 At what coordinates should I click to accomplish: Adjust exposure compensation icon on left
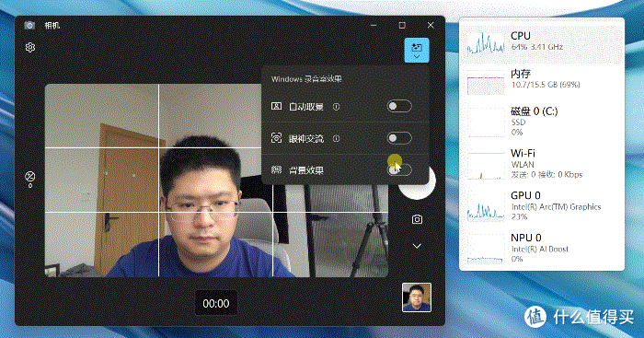30,179
